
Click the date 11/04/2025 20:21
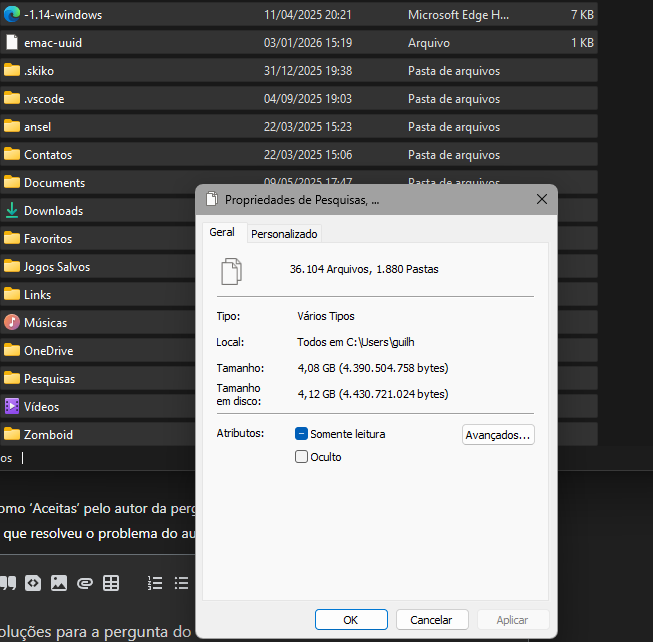pos(308,15)
